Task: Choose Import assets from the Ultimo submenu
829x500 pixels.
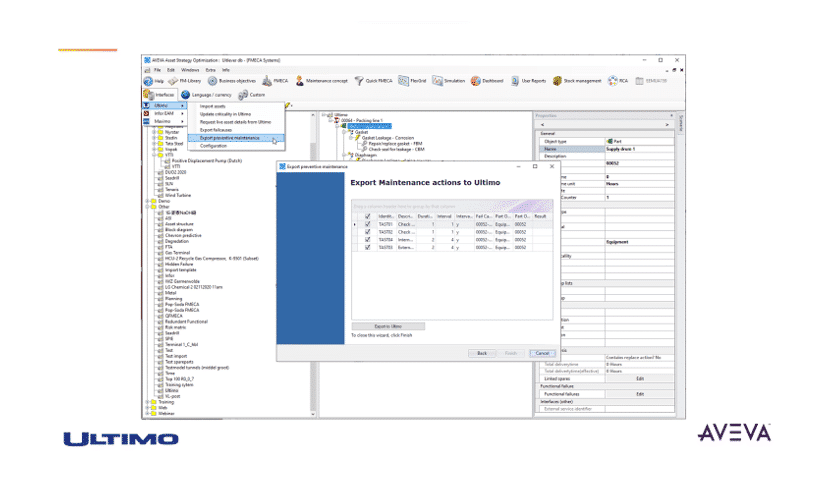Action: (236, 106)
